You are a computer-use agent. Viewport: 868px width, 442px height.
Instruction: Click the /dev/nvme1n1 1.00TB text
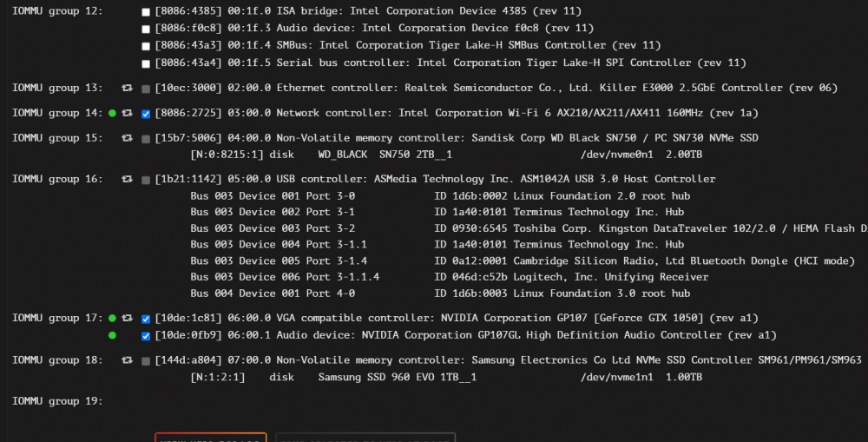pyautogui.click(x=641, y=377)
